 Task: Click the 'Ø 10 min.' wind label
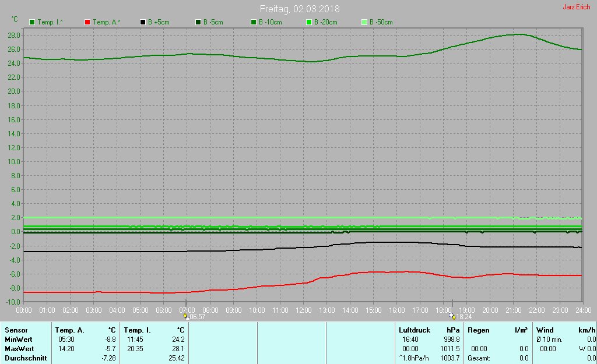tap(549, 340)
